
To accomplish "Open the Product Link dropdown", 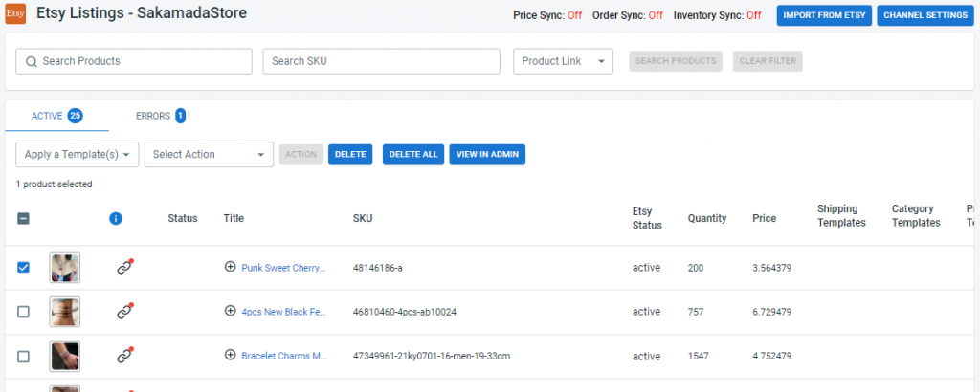I will (x=563, y=61).
